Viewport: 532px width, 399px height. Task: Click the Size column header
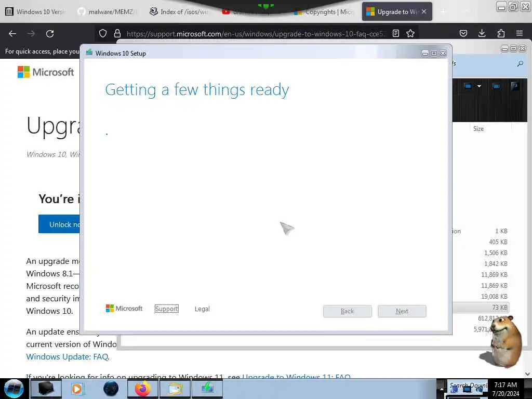pyautogui.click(x=478, y=129)
